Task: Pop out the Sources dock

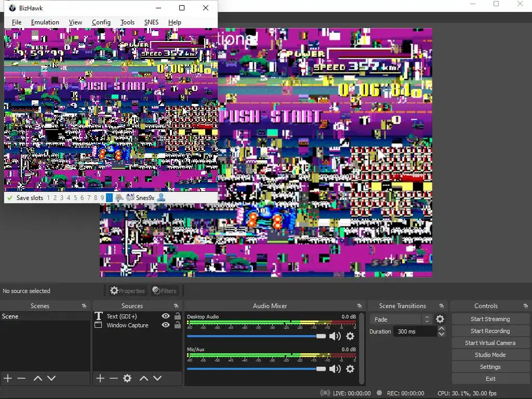Action: pos(176,306)
